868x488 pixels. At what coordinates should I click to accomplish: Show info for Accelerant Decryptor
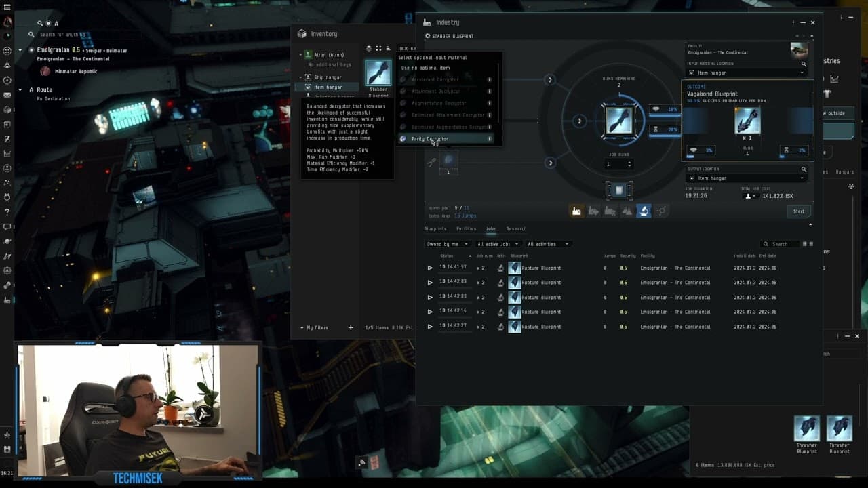(490, 80)
